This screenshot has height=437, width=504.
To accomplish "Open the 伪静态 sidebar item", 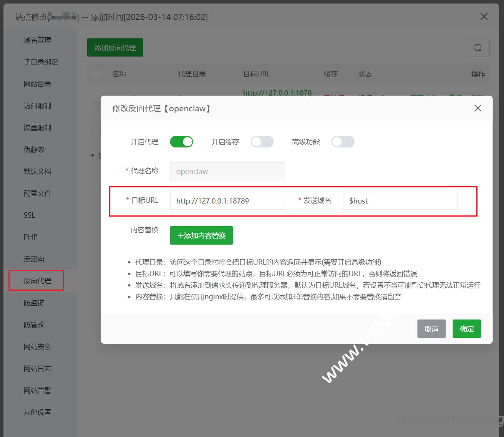I will pyautogui.click(x=34, y=149).
